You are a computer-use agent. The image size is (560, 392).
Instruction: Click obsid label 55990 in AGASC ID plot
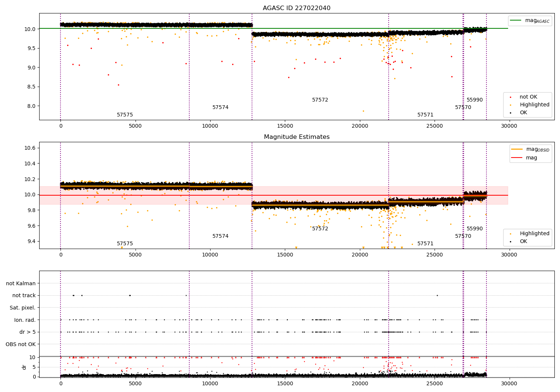475,100
